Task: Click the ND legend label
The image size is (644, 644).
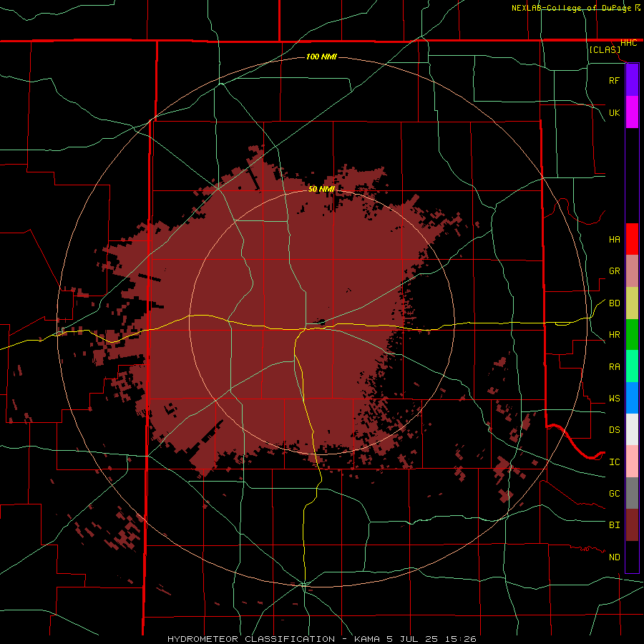Action: (x=615, y=557)
